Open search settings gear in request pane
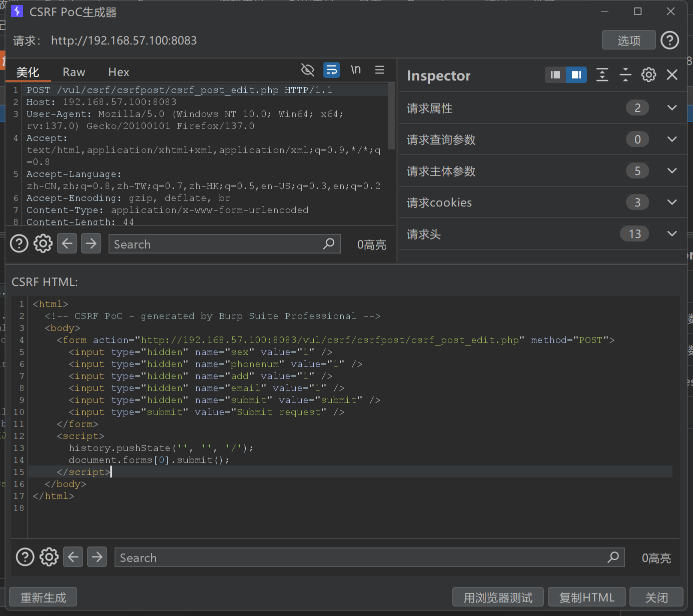 pos(43,244)
